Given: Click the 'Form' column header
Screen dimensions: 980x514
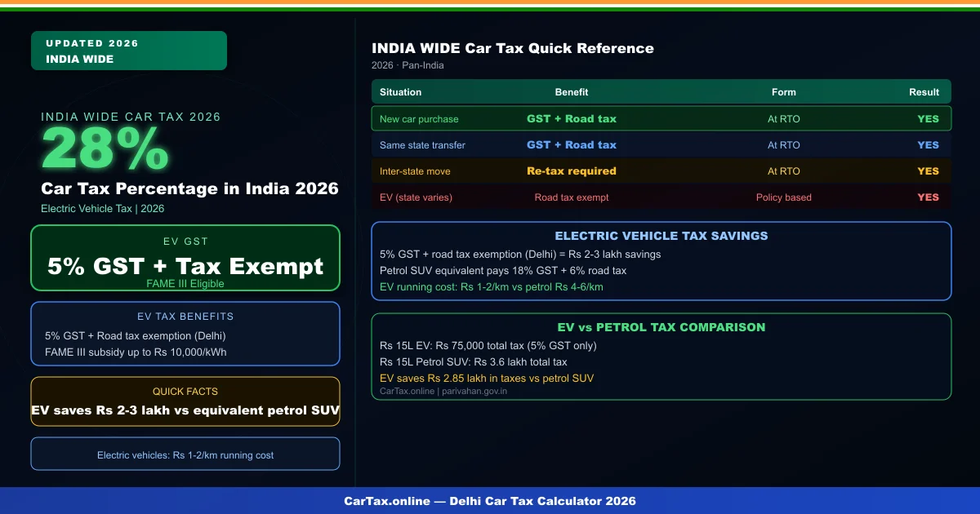Looking at the screenshot, I should (x=784, y=92).
